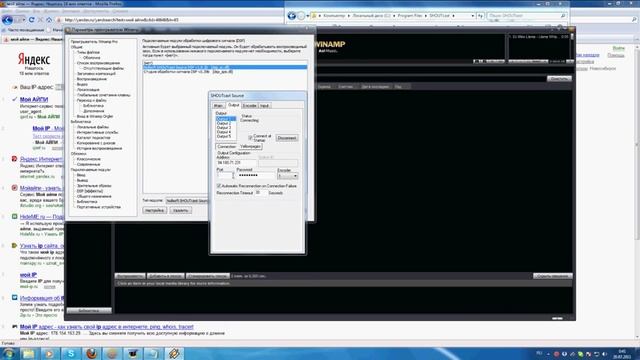Switch to the Main tab in SHOUTcast Source
This screenshot has width=640, height=360.
218,106
